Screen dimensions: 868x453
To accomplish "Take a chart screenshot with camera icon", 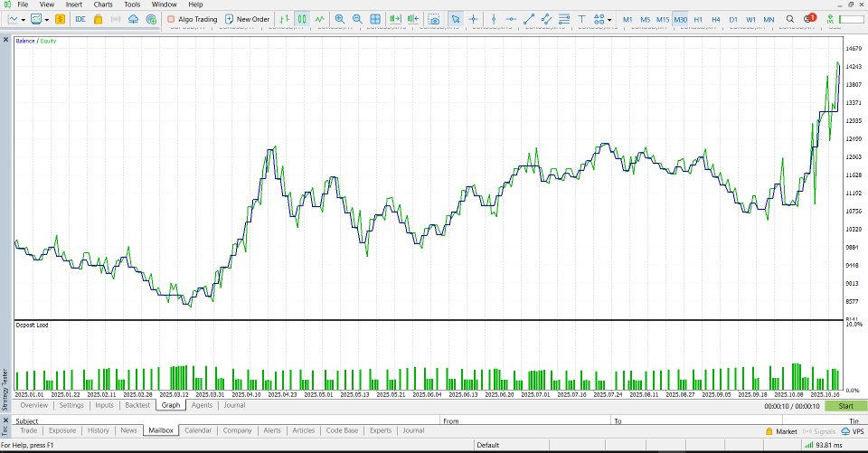I will click(434, 19).
